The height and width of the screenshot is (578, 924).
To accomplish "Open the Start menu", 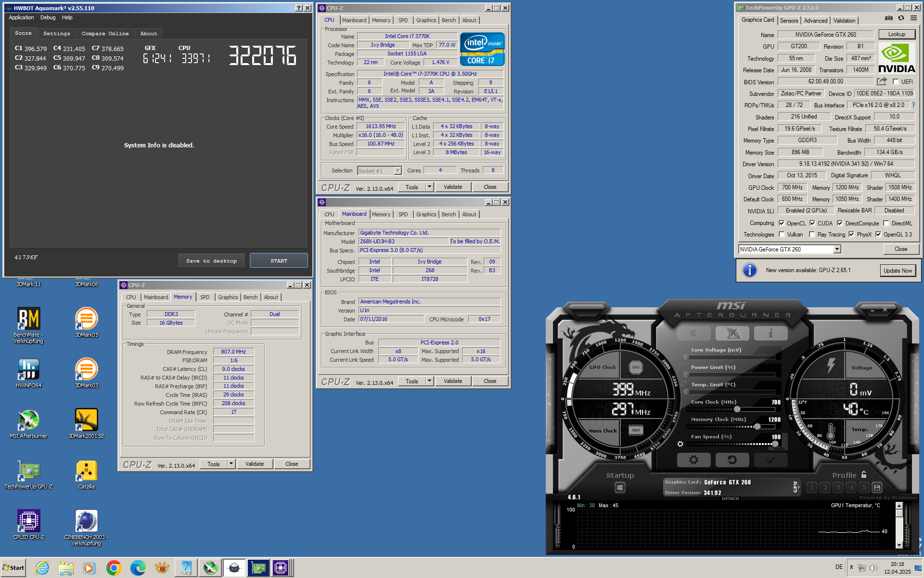I will click(13, 568).
